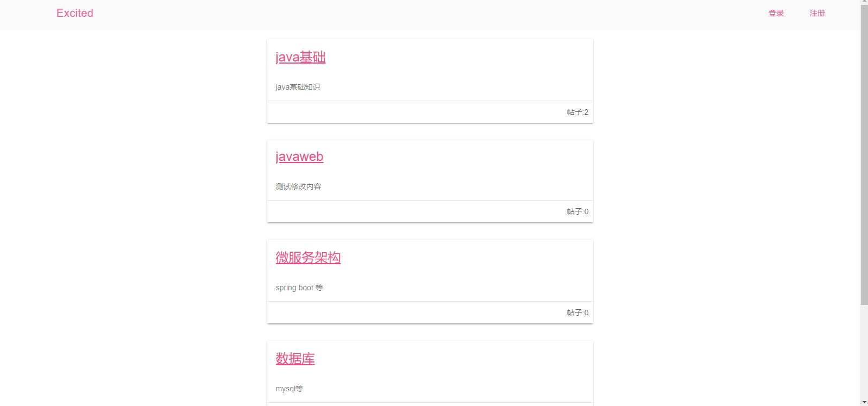
Task: Open the 微服务架构 forum board
Action: (x=308, y=258)
